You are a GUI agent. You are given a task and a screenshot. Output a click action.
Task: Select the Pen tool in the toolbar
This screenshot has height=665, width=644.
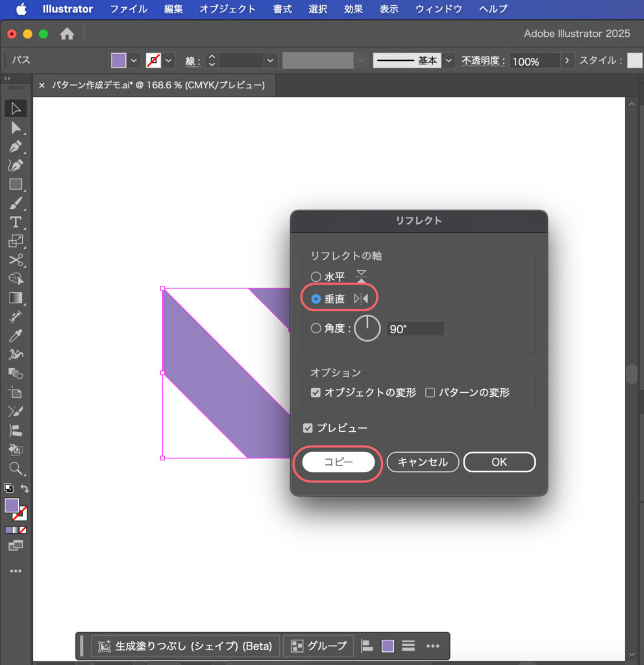[16, 147]
